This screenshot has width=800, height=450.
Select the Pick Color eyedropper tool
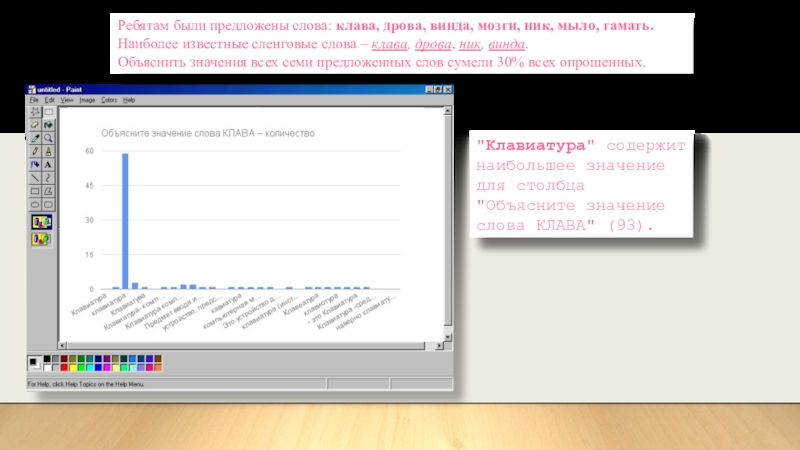pos(35,138)
